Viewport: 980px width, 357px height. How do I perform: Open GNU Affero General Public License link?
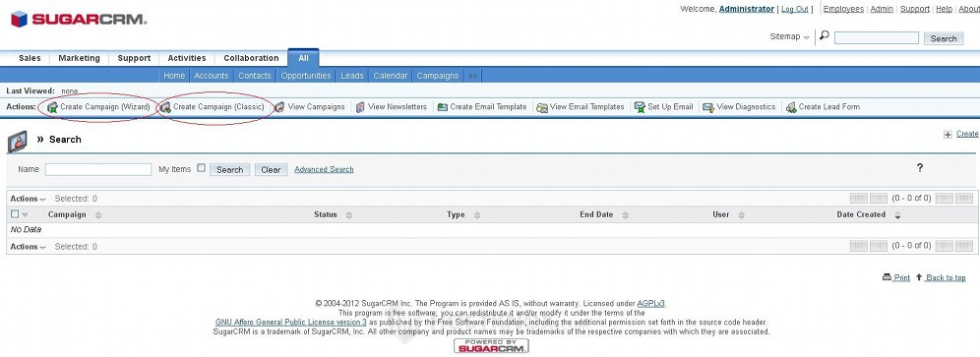[x=290, y=322]
